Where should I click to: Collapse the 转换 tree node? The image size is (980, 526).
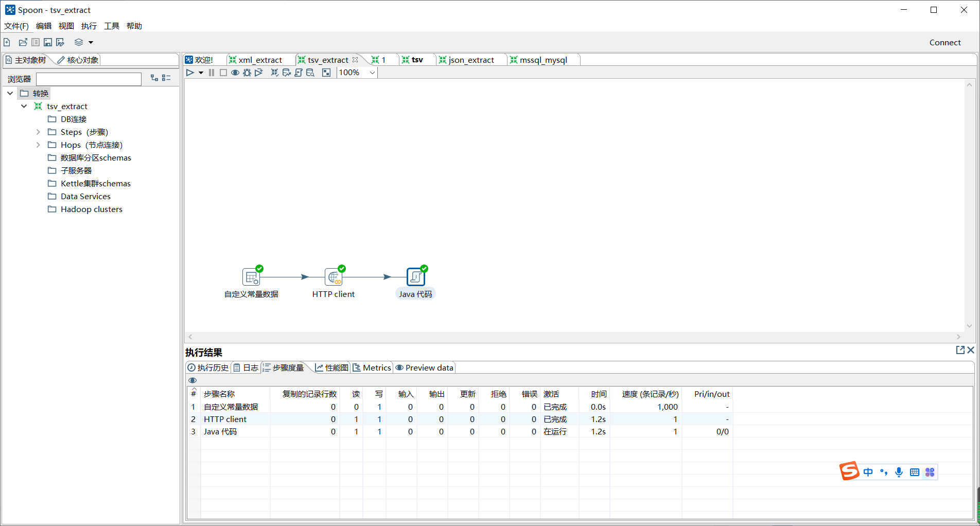tap(10, 93)
